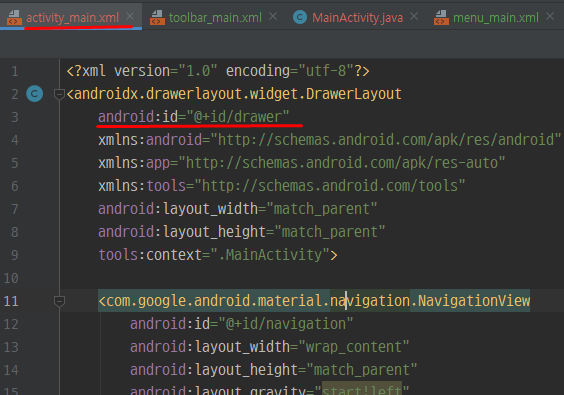The width and height of the screenshot is (564, 395).
Task: Collapse the DrawerLayout tag fold on line 2
Action: (x=59, y=94)
